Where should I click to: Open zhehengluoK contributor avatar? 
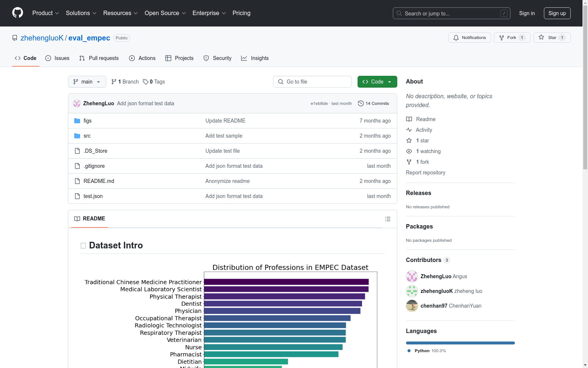[412, 291]
